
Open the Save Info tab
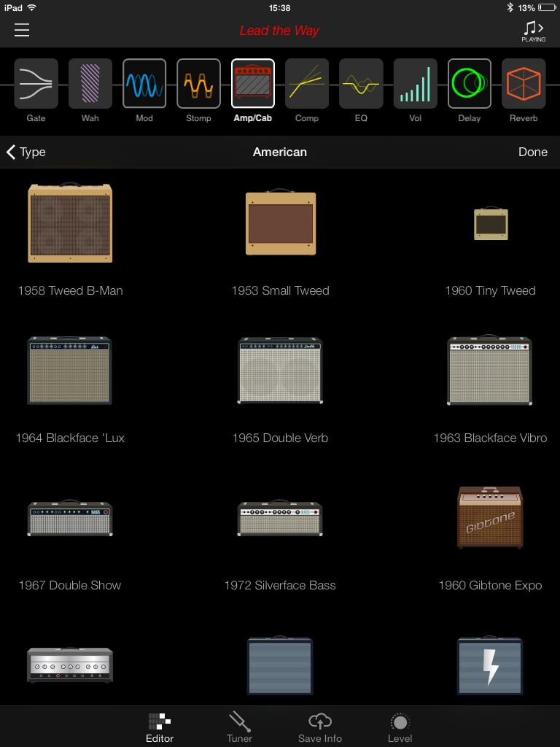[320, 727]
